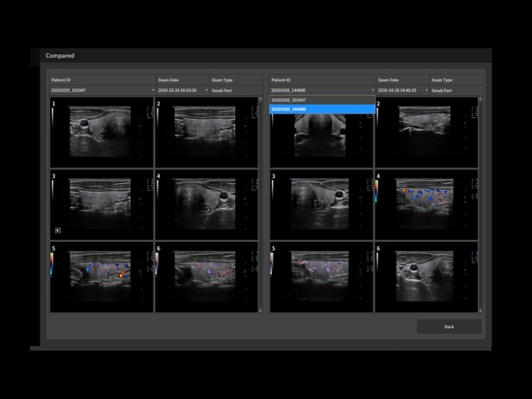Click the right panel vertical scrollbar

pyautogui.click(x=480, y=204)
